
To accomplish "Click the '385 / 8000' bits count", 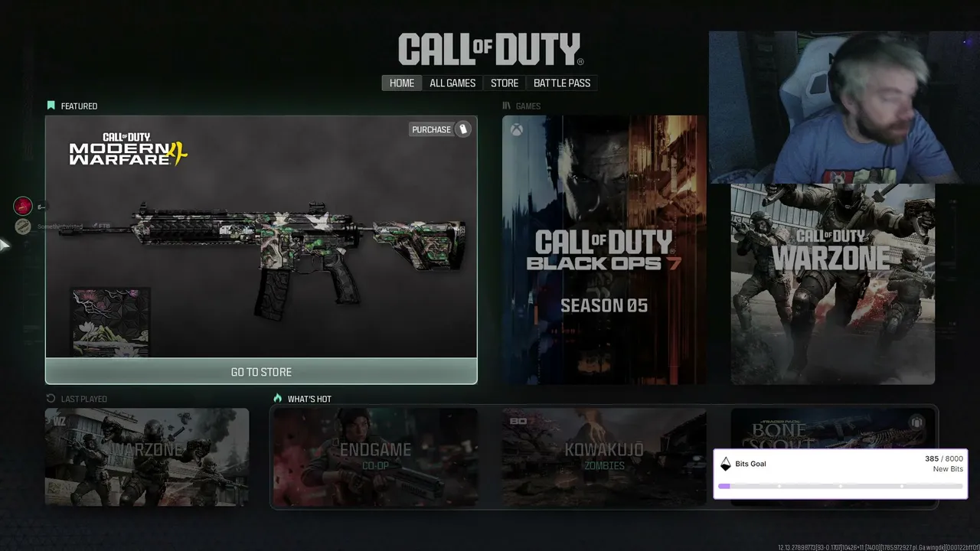I will pyautogui.click(x=944, y=459).
